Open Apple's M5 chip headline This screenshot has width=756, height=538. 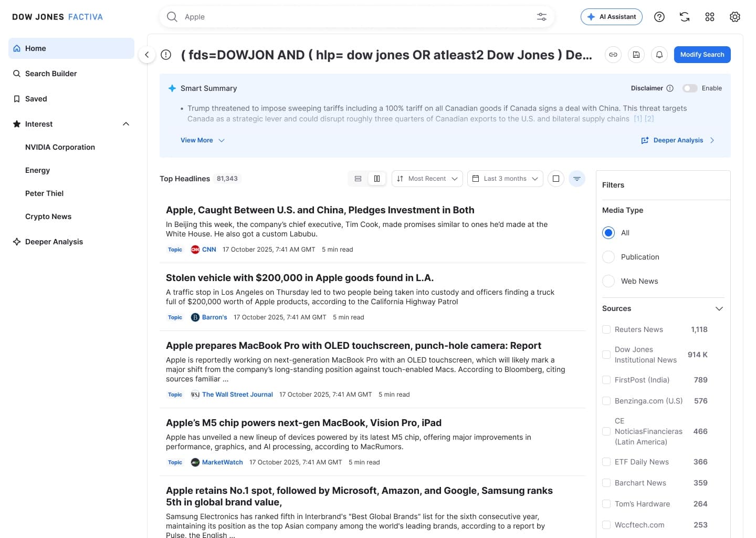[x=303, y=423]
